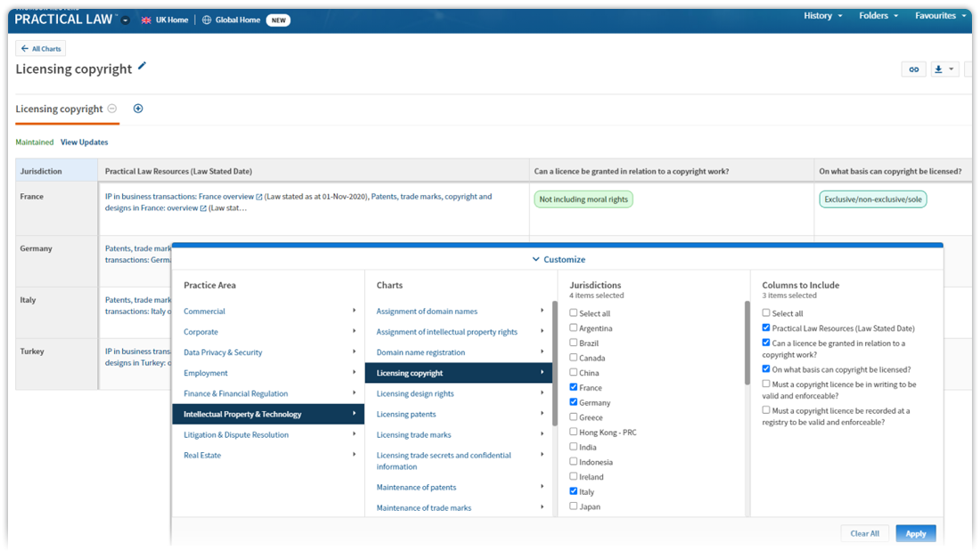The width and height of the screenshot is (980, 551).
Task: Collapse the Customize panel
Action: coord(558,259)
